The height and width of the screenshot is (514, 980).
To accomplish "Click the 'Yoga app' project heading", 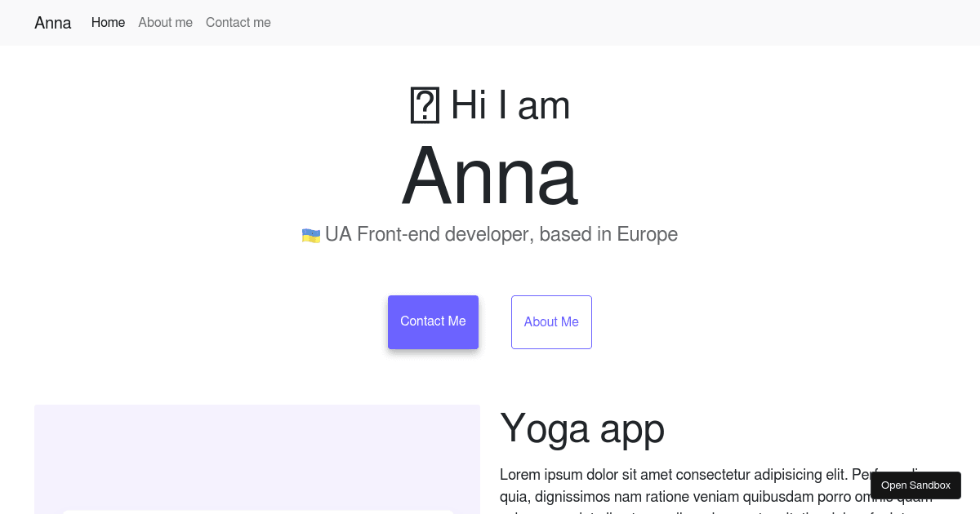I will click(582, 428).
